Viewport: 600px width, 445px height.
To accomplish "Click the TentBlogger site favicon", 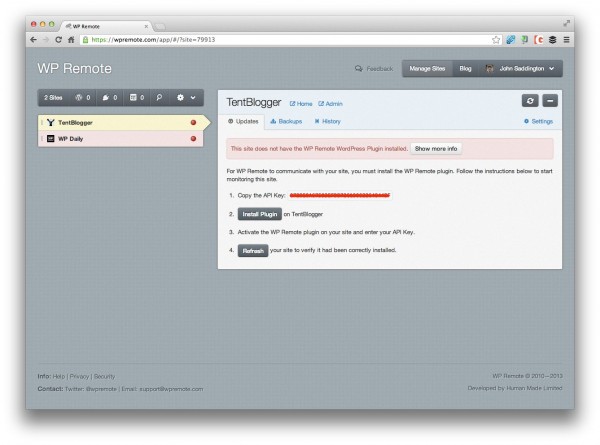I will [51, 122].
